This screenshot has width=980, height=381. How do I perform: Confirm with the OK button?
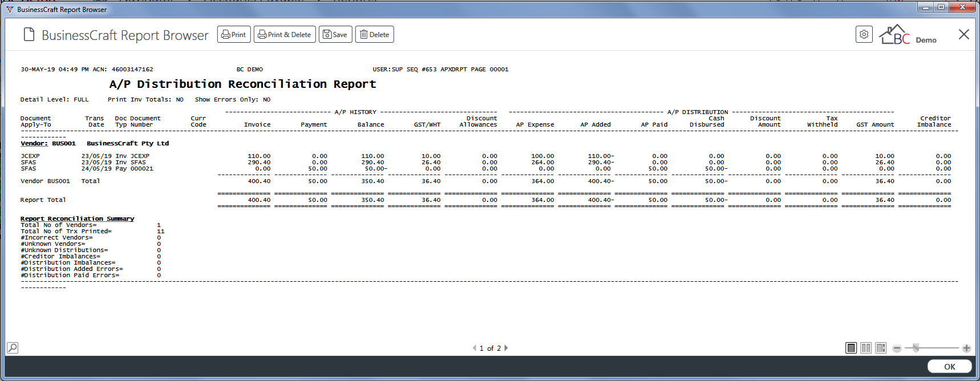pos(950,367)
